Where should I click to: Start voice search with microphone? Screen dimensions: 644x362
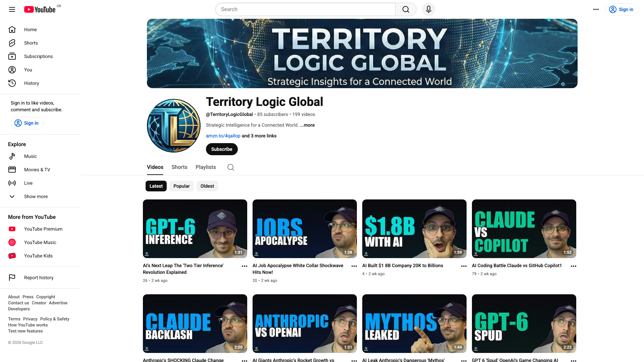[x=429, y=9]
